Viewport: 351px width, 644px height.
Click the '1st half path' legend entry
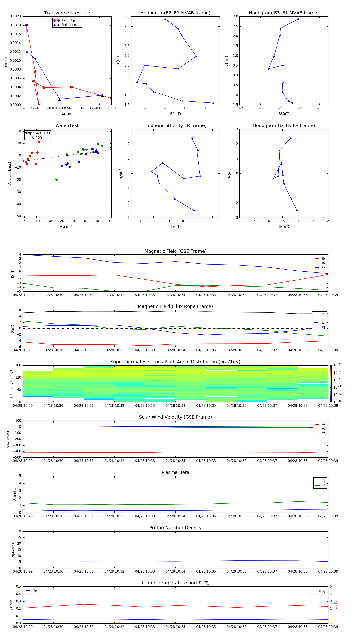pyautogui.click(x=66, y=20)
